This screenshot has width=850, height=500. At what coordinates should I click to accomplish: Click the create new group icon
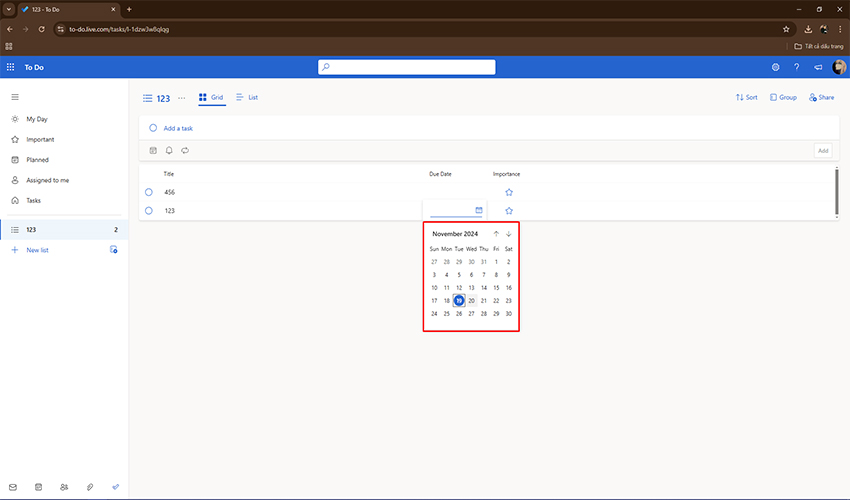click(114, 250)
